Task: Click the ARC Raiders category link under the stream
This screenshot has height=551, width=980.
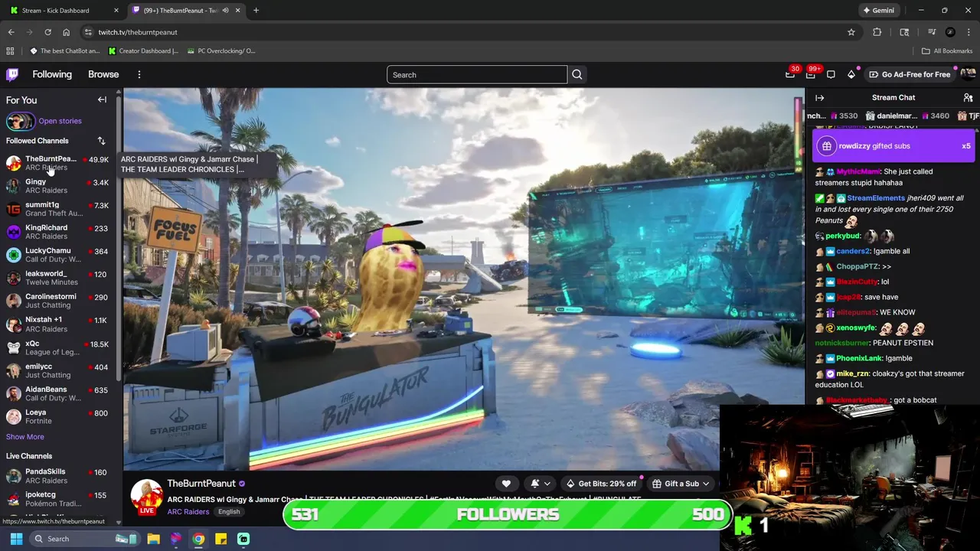Action: pos(188,512)
